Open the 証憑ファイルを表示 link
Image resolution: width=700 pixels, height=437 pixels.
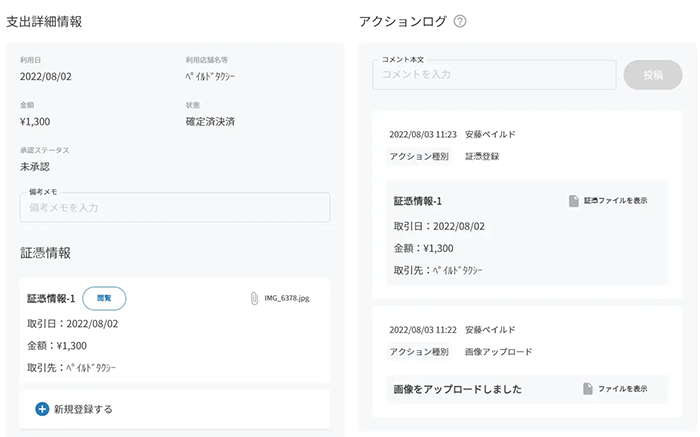tap(615, 201)
